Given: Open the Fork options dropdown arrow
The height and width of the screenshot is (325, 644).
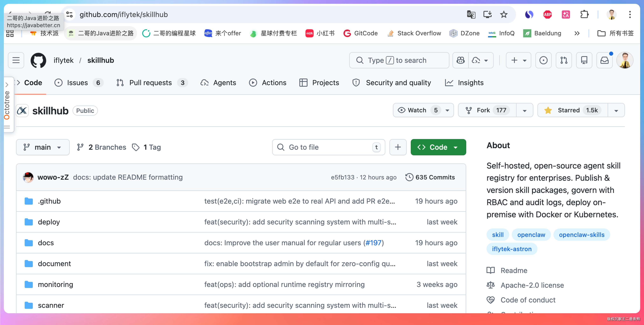Looking at the screenshot, I should click(x=525, y=110).
